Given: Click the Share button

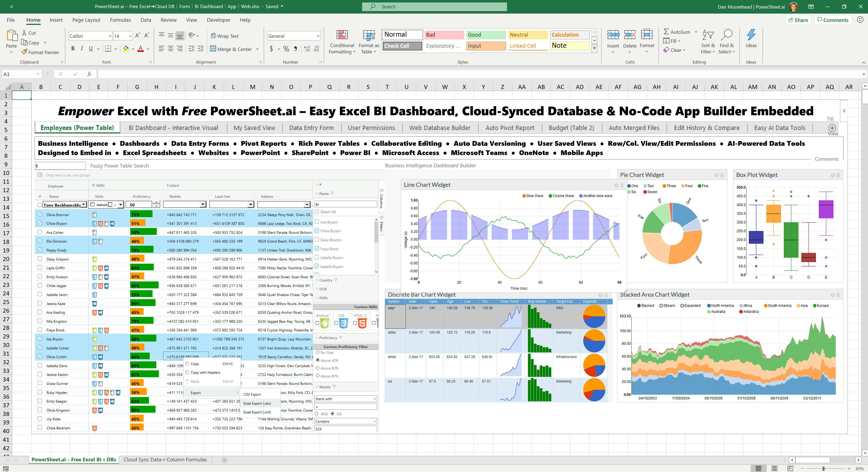Looking at the screenshot, I should click(x=798, y=20).
